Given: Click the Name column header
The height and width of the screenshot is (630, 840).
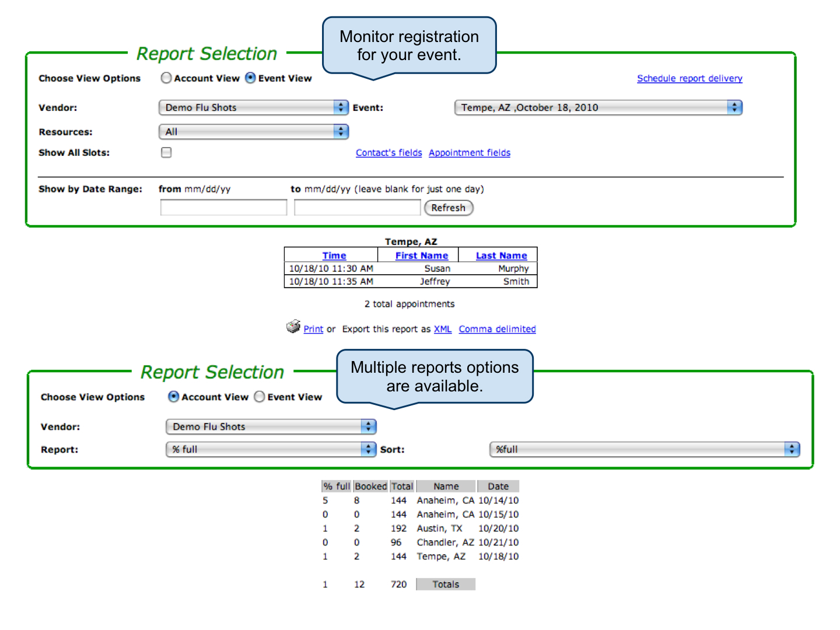Looking at the screenshot, I should click(446, 487).
